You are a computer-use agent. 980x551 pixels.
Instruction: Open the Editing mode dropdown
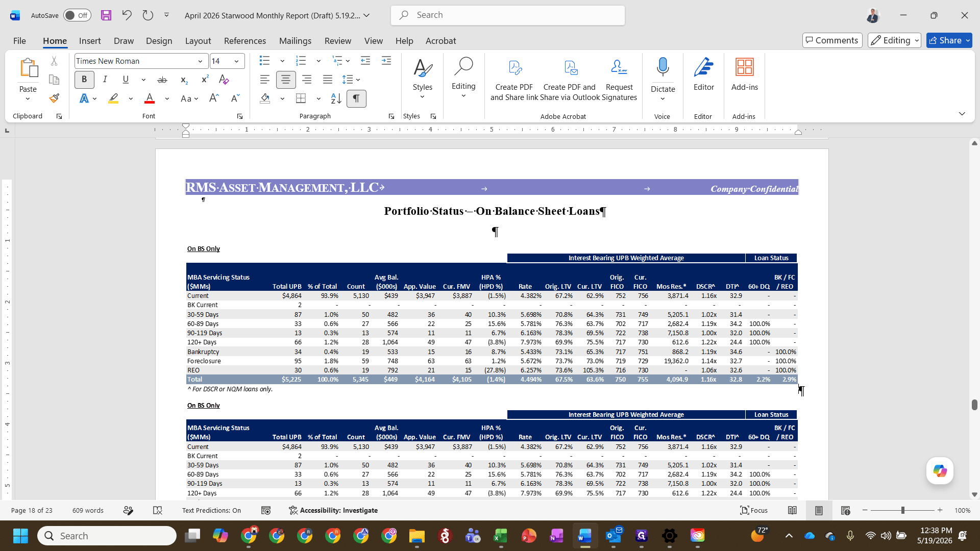894,40
